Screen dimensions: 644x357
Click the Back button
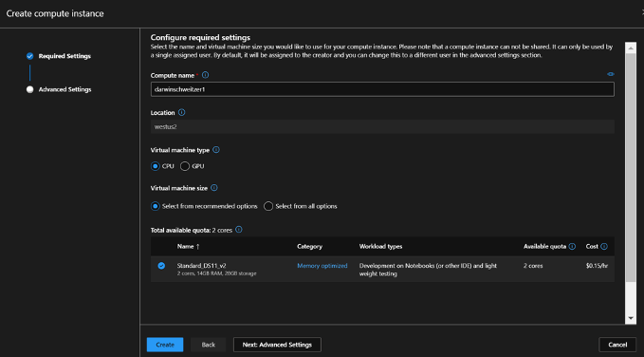(209, 345)
